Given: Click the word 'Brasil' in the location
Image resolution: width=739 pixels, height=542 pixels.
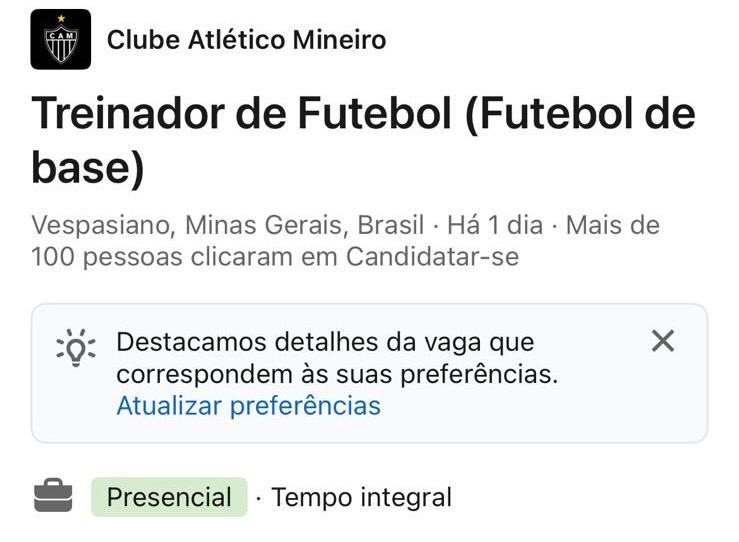Looking at the screenshot, I should (x=391, y=225).
